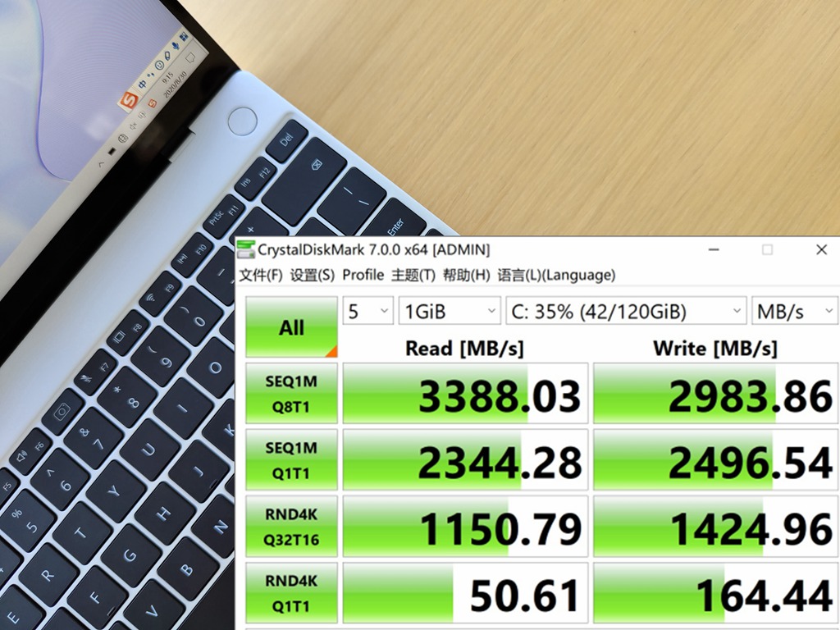This screenshot has width=840, height=630.
Task: Click the globe network icon in laptop tray
Action: [x=123, y=139]
